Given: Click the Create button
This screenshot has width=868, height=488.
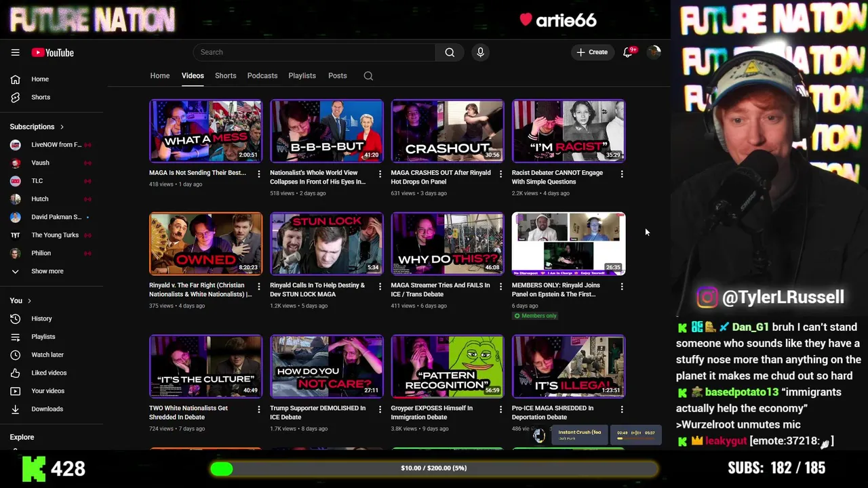Looking at the screenshot, I should click(x=592, y=52).
